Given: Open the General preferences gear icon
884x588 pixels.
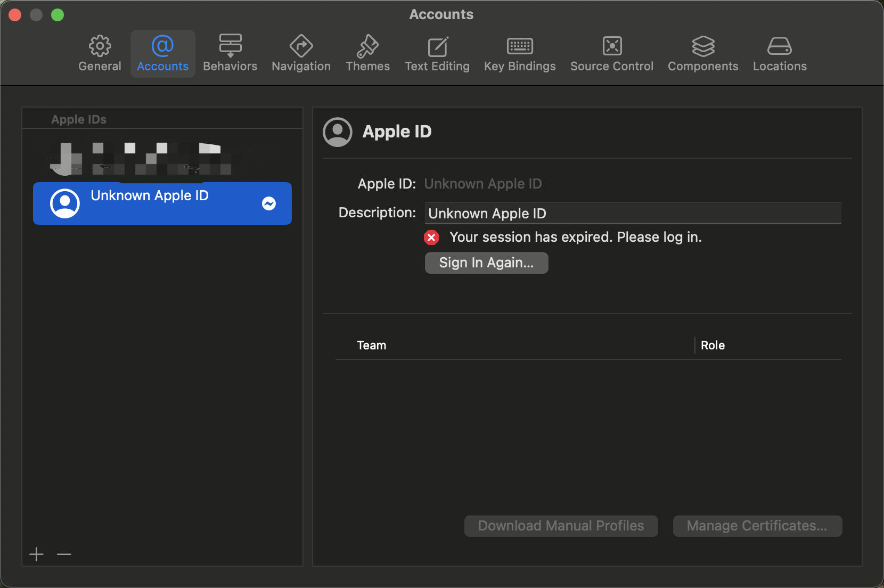Looking at the screenshot, I should coord(100,46).
